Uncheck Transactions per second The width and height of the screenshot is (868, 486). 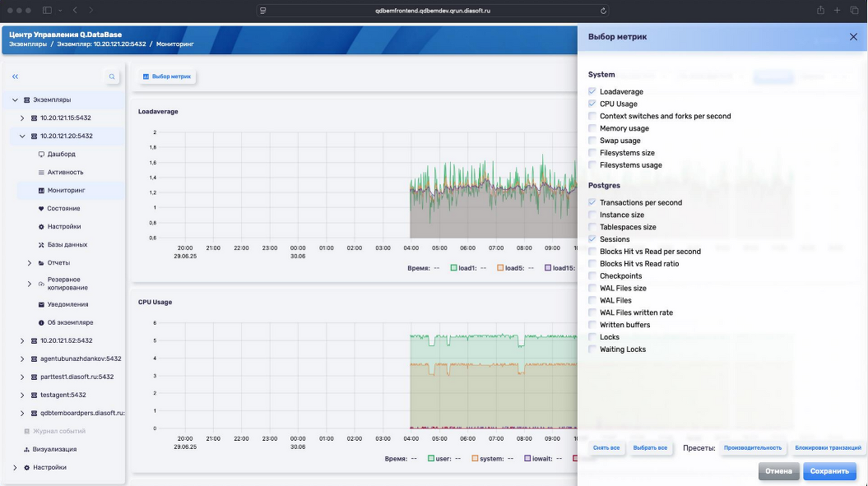click(592, 202)
